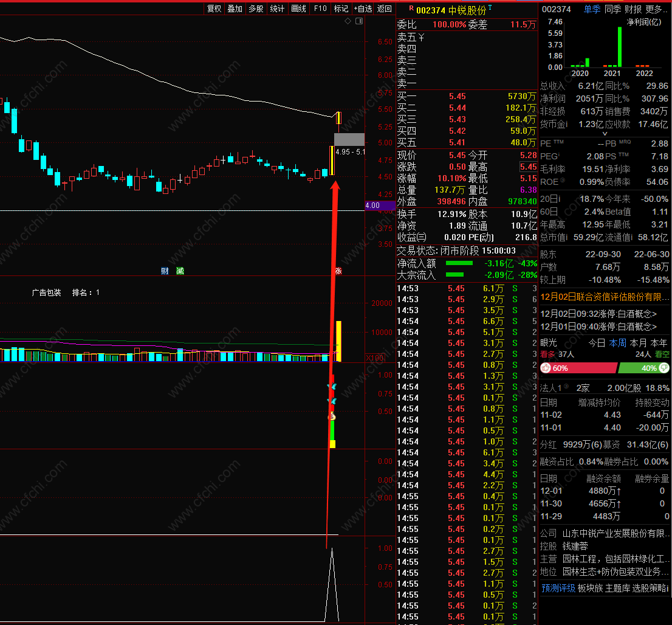Click the diamond marker icon above the chart
Viewport: 672px width, 625px height.
pyautogui.click(x=348, y=21)
